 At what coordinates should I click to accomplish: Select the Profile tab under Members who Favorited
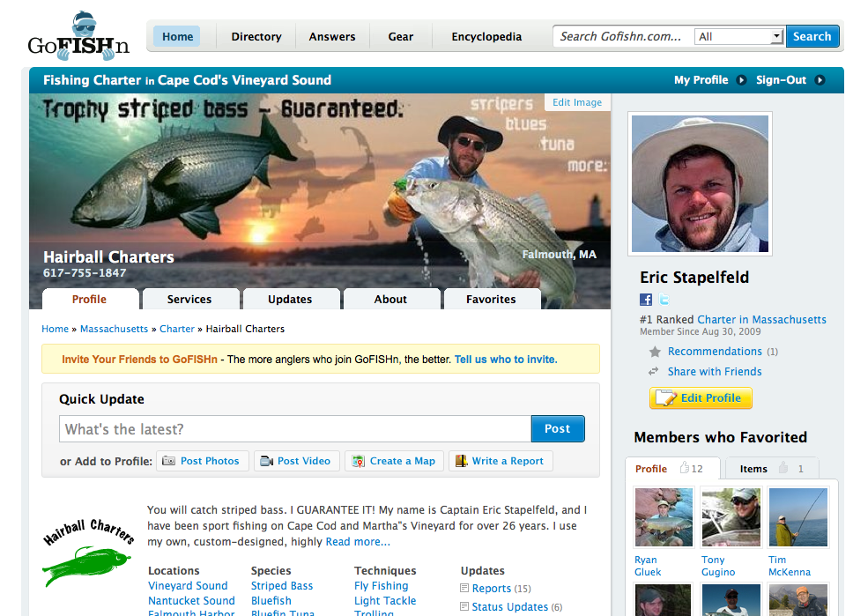pos(672,469)
